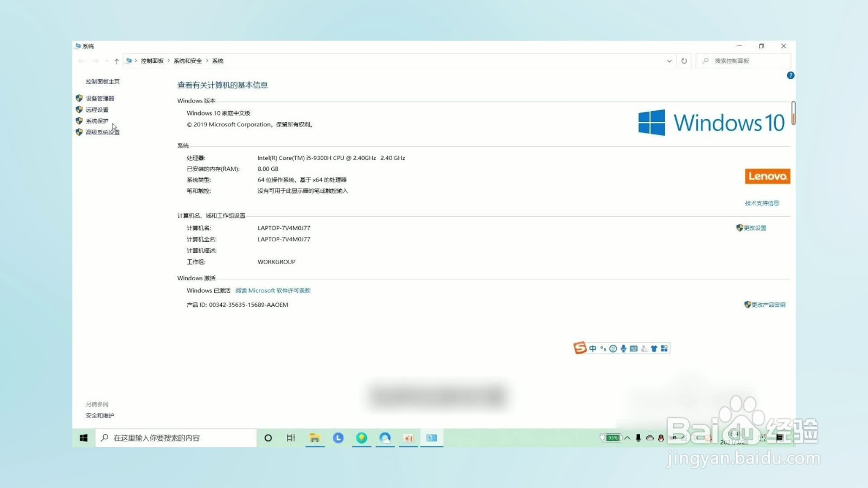Expand the chevron after 控制面板 breadcrumb
Screen dimensions: 868x488
coord(169,61)
